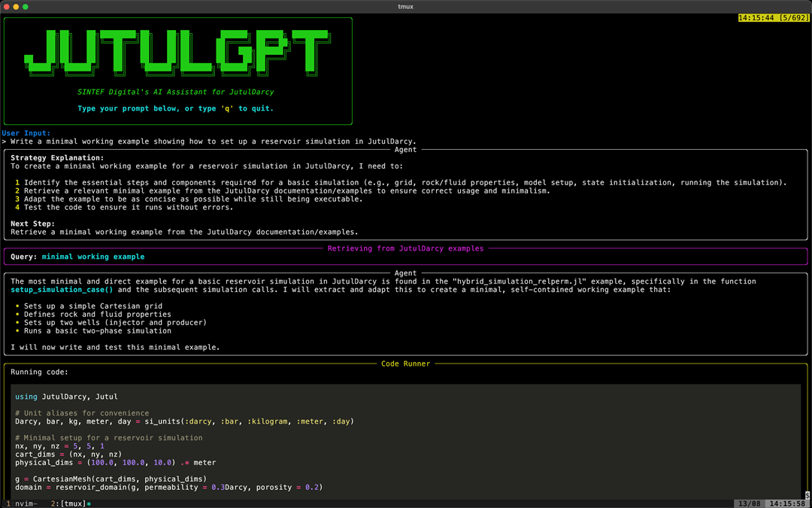The width and height of the screenshot is (812, 508).
Task: Click the Retrieving from JutulDarcy examples header
Action: (x=406, y=248)
